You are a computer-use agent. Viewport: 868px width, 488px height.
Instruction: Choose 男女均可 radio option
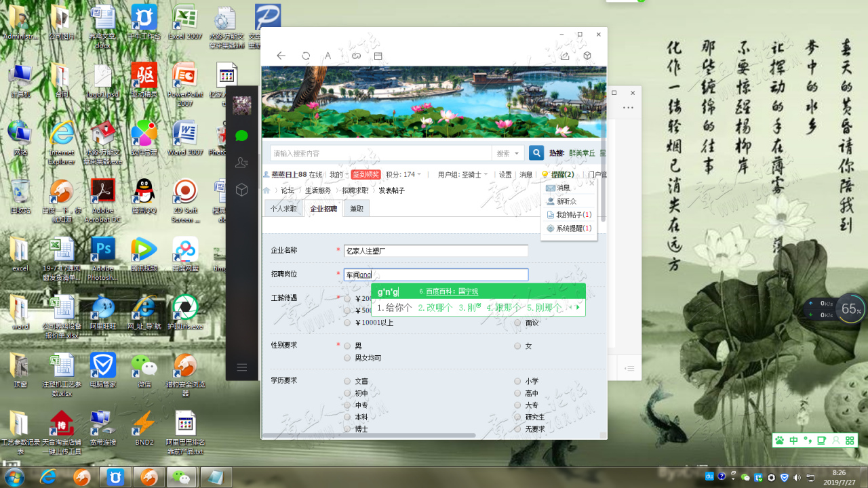point(347,358)
